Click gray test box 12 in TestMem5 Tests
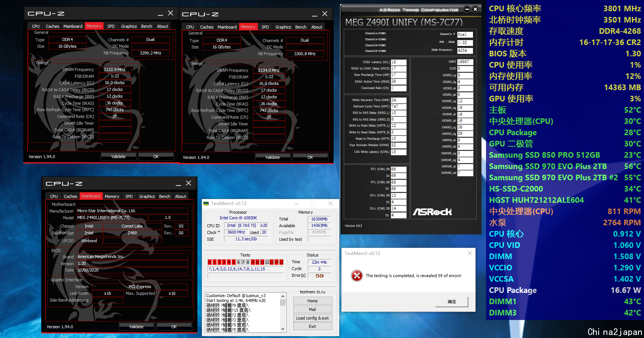Image resolution: width=644 pixels, height=338 pixels. 267,262
